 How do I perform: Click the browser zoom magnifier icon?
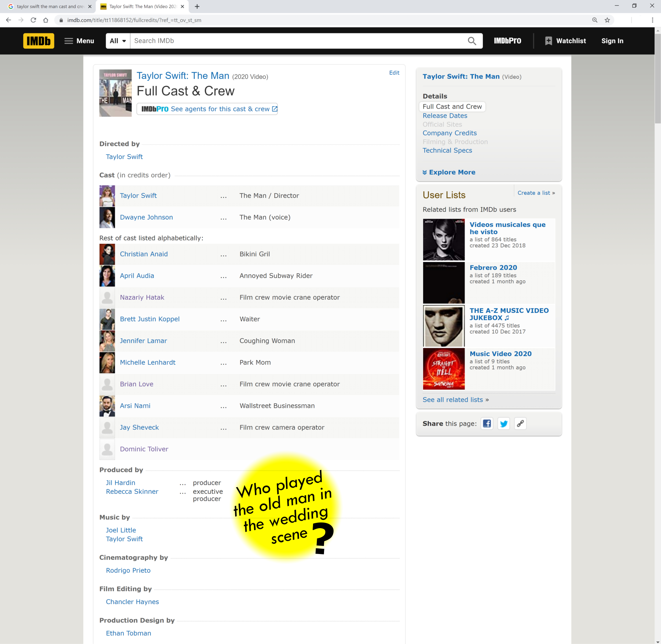595,20
